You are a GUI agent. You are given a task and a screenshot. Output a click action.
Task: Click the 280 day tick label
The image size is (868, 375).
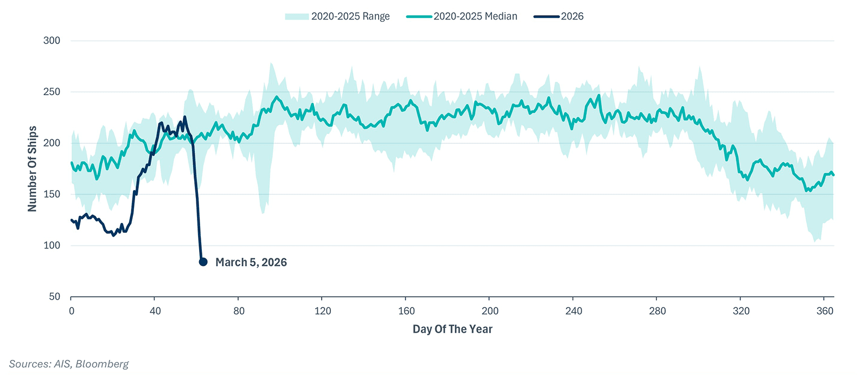[658, 311]
